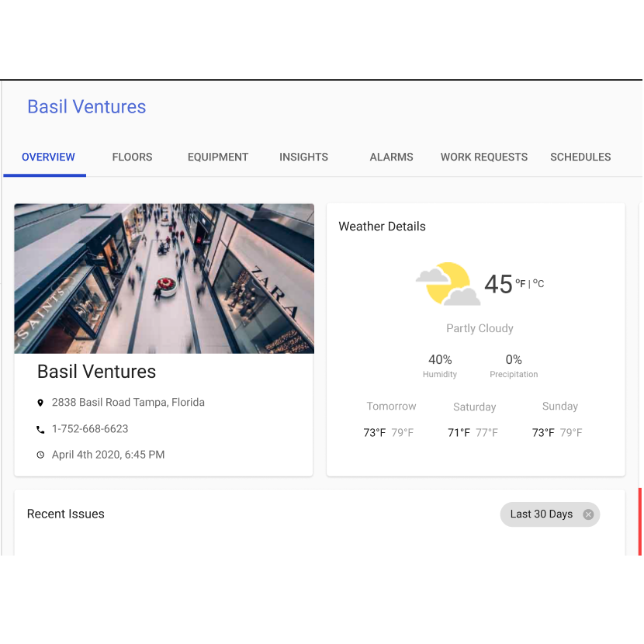Click the Weather Details heading

382,227
